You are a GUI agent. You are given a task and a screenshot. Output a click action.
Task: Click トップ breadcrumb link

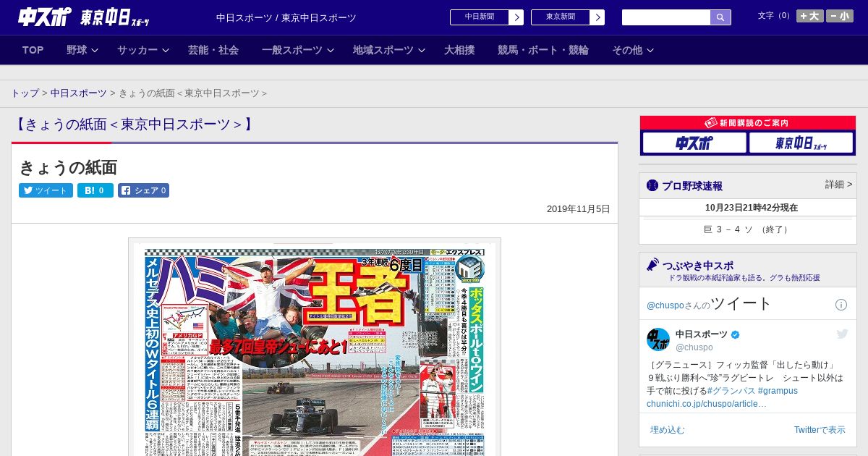point(25,93)
